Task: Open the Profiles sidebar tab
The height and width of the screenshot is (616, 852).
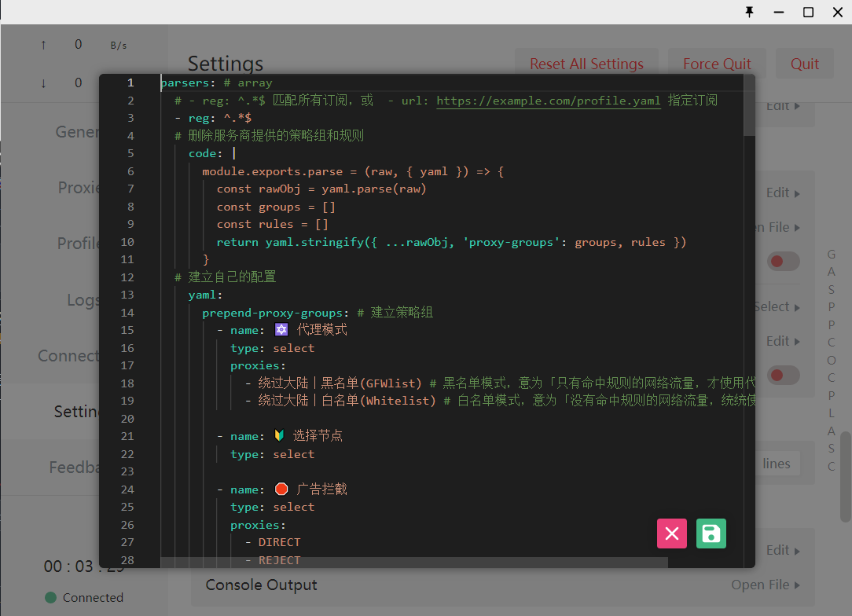Action: click(79, 244)
